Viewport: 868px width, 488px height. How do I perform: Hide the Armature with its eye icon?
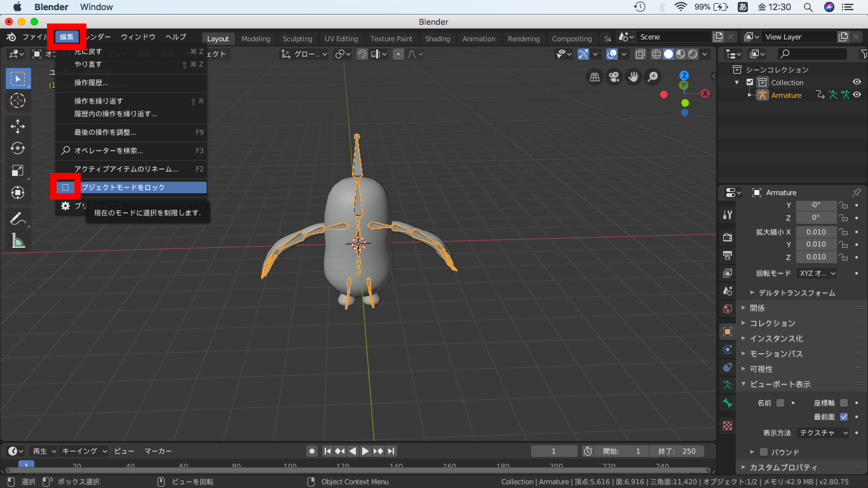coord(857,95)
